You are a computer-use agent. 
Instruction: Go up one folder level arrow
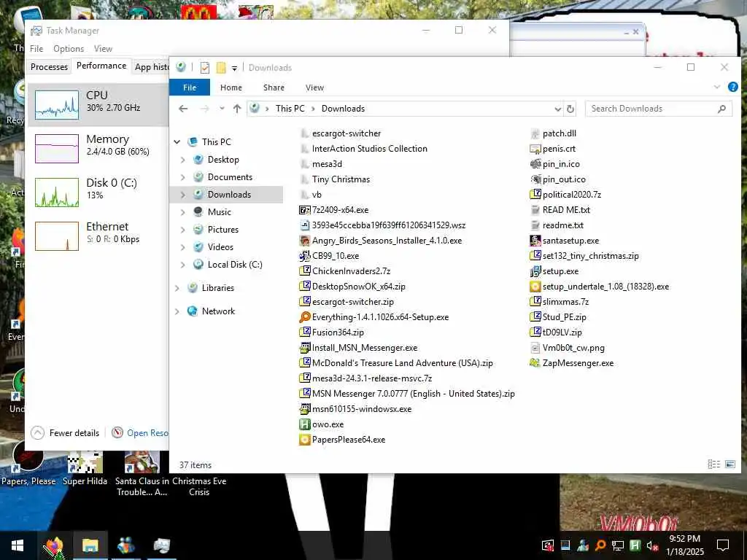237,109
